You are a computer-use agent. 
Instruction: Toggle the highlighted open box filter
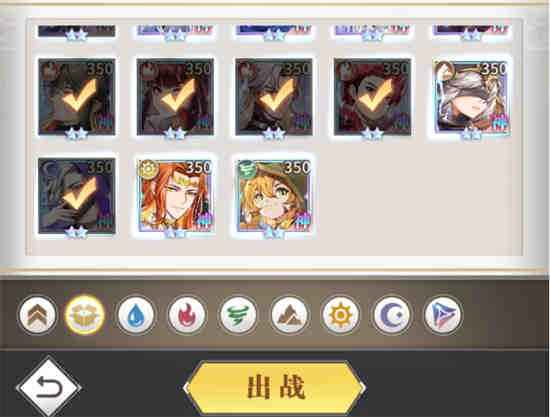point(84,315)
